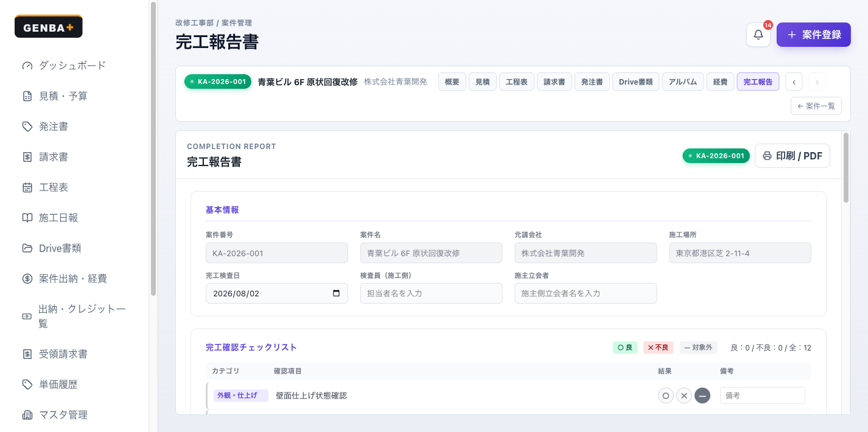Click the 完工検査日 date field
Image resolution: width=868 pixels, height=432 pixels.
(277, 293)
